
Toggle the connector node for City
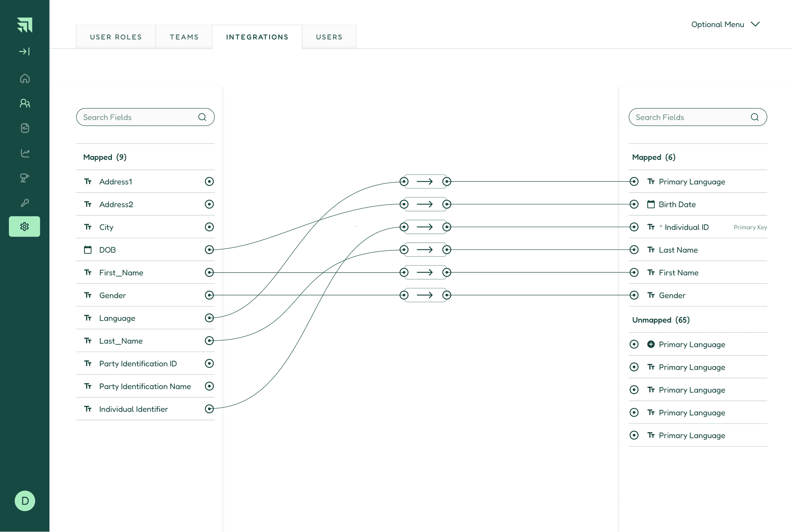209,227
